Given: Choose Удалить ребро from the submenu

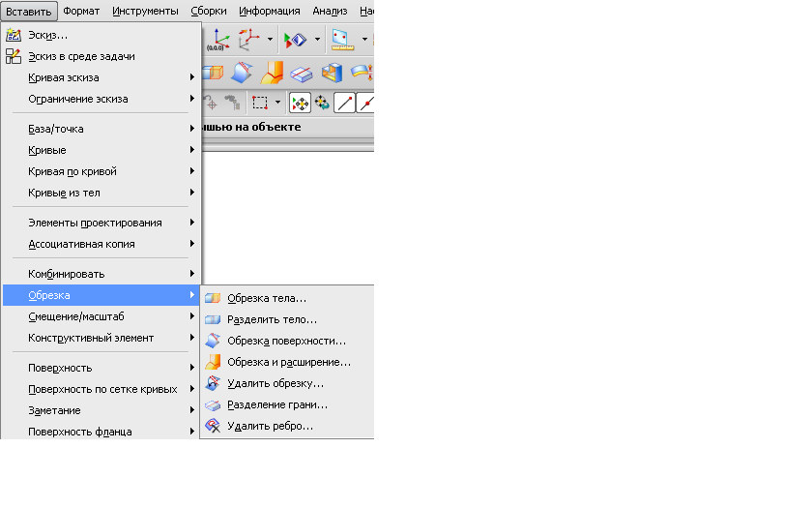Looking at the screenshot, I should pyautogui.click(x=287, y=426).
